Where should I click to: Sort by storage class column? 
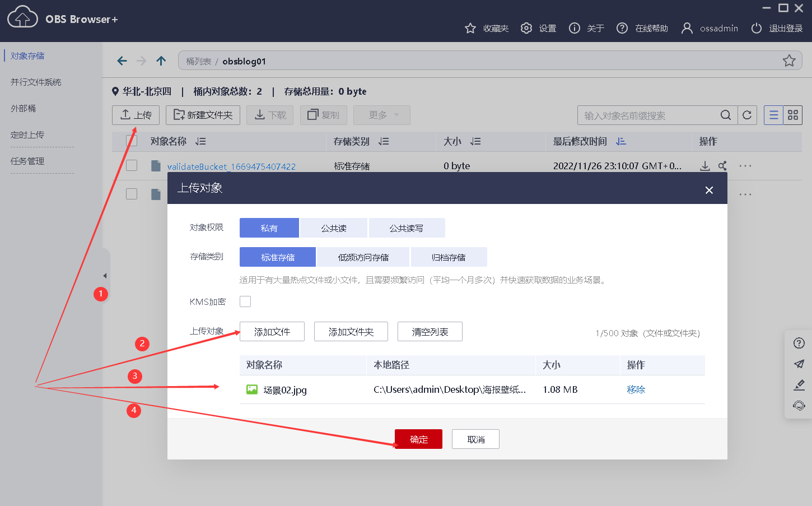tap(384, 142)
